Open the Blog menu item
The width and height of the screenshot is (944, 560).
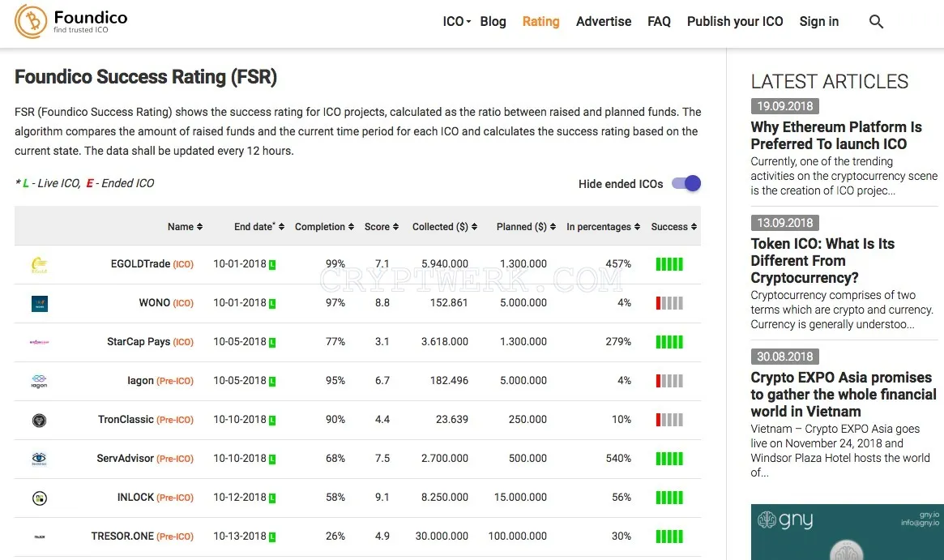tap(493, 22)
